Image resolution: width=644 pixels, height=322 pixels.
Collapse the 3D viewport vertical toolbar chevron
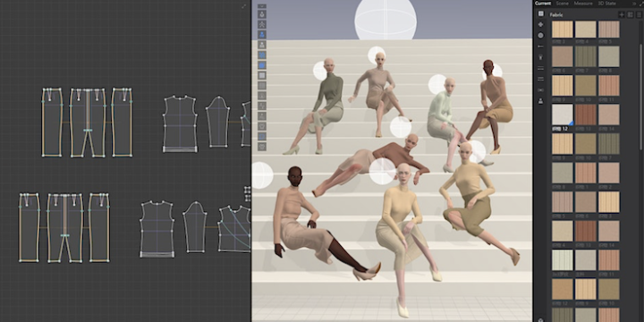(261, 6)
